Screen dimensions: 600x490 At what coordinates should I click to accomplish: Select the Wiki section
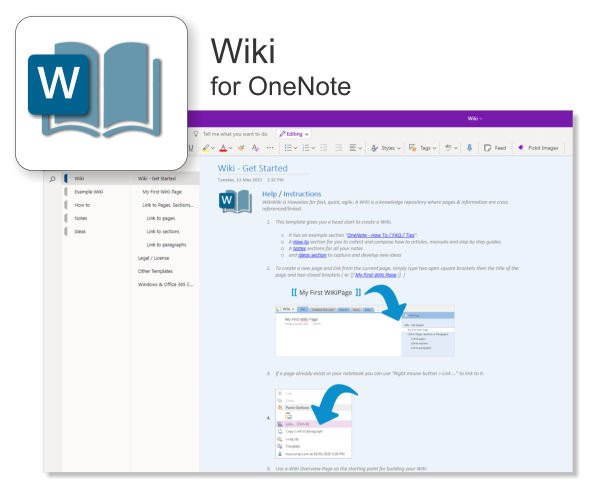tap(97, 178)
